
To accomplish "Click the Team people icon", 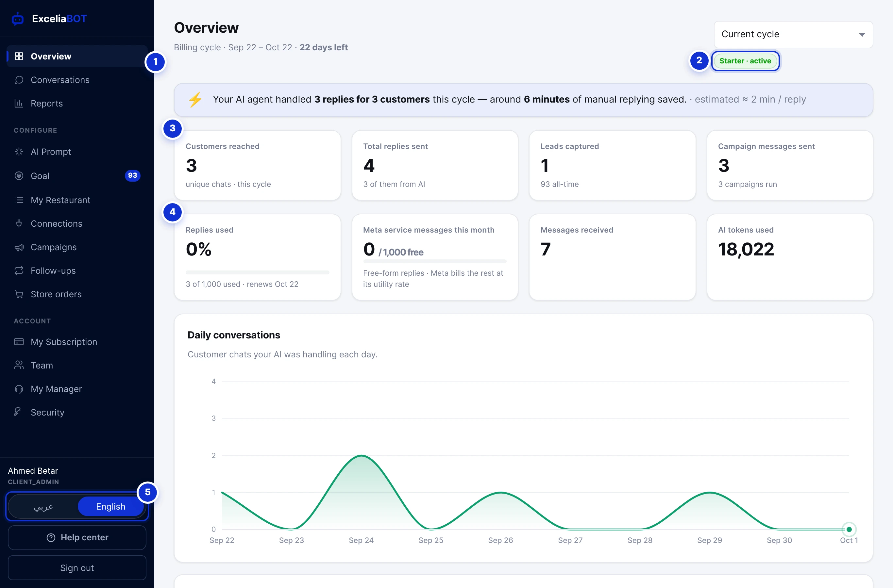I will click(x=19, y=365).
